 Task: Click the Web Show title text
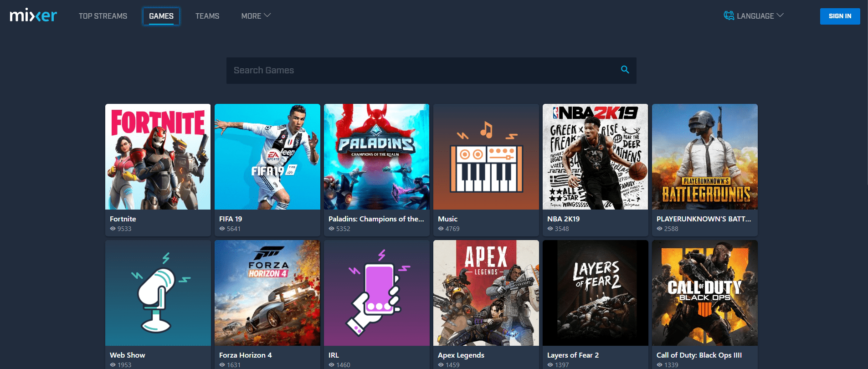tap(128, 355)
